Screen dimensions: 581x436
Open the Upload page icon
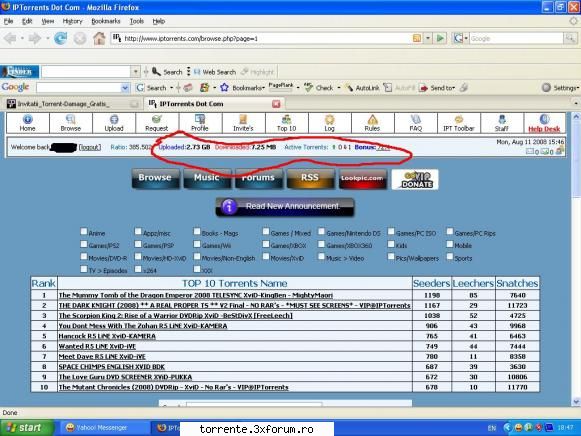pos(114,119)
